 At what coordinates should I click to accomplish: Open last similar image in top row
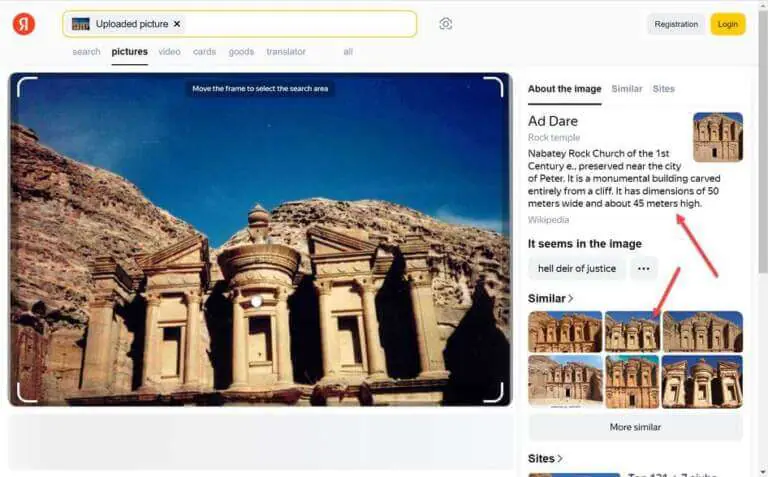[x=702, y=332]
